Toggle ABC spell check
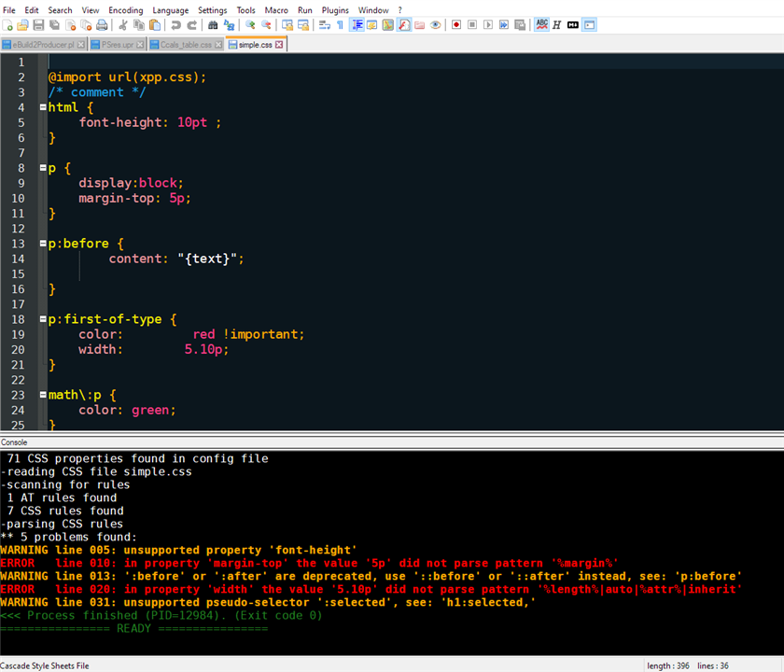 541,25
